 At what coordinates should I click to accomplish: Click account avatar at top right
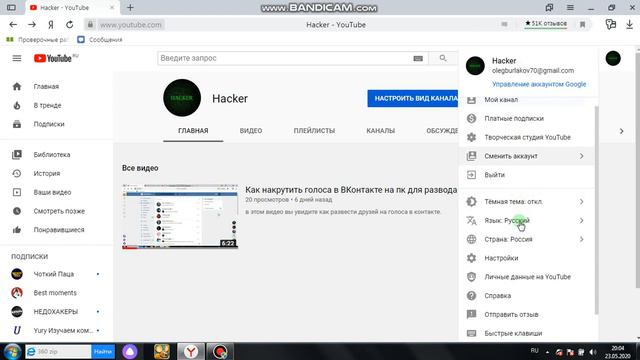[613, 58]
